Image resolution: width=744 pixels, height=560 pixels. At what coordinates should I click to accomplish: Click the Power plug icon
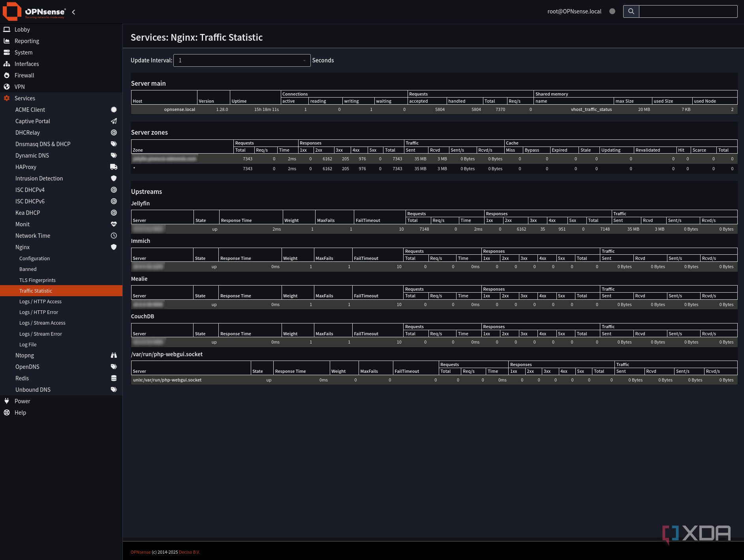[x=7, y=401]
